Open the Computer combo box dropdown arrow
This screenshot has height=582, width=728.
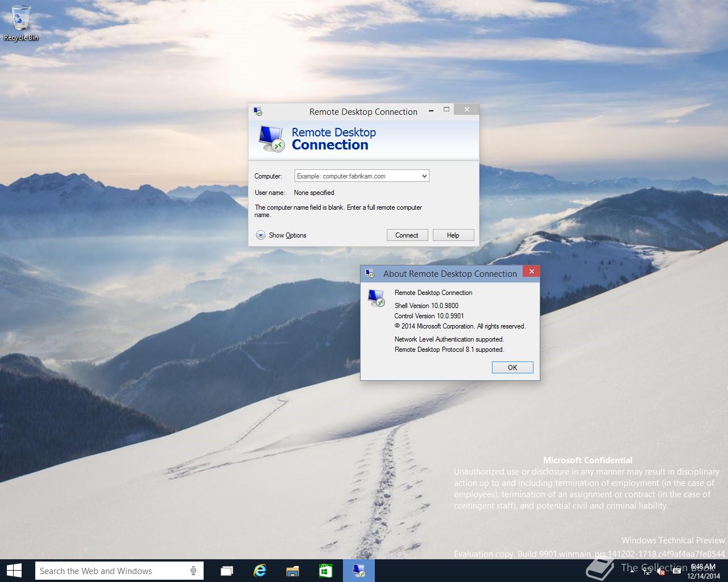tap(424, 176)
